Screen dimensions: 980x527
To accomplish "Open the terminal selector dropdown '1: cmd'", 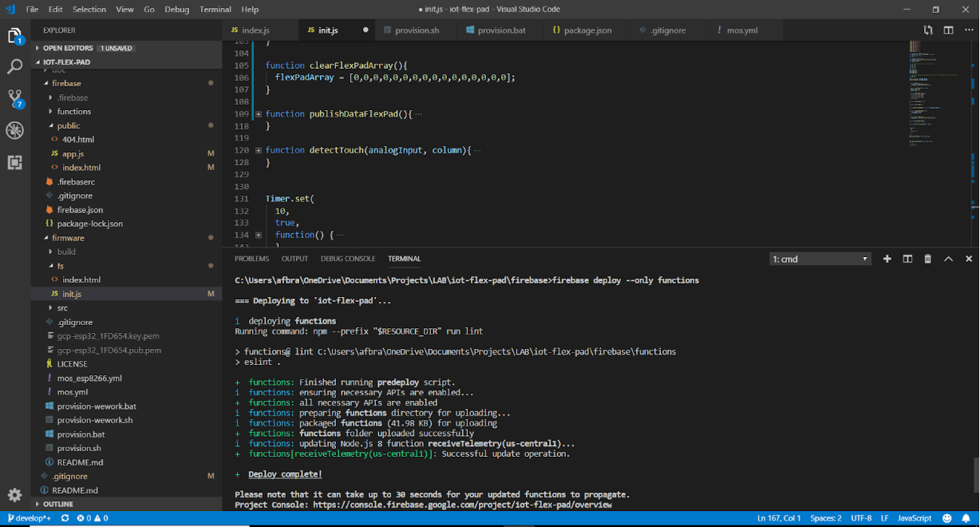I will (x=820, y=259).
